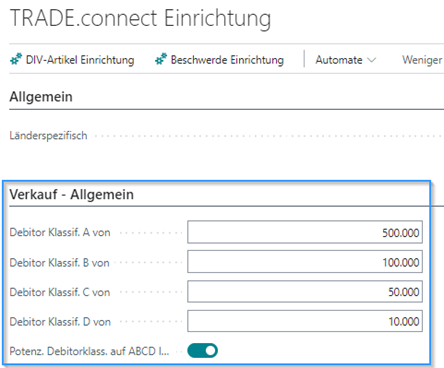Open Beschwerde Einrichtung action

click(219, 60)
